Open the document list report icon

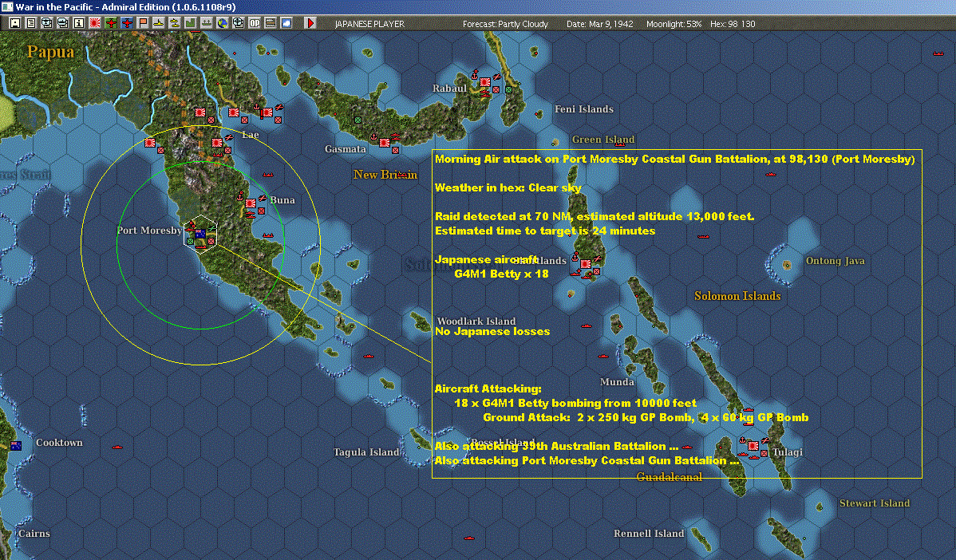tap(30, 23)
